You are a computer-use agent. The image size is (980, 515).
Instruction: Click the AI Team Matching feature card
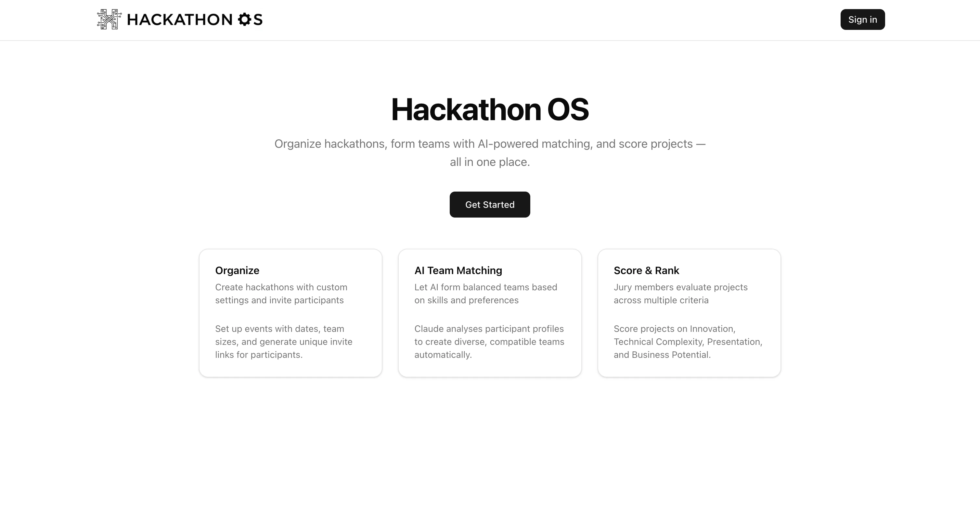click(x=490, y=312)
